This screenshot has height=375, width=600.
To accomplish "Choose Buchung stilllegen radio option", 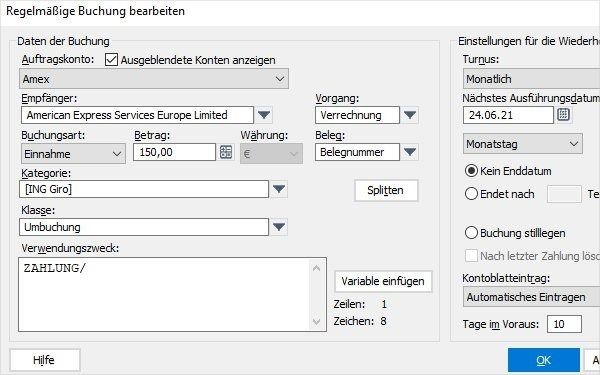I will [471, 233].
